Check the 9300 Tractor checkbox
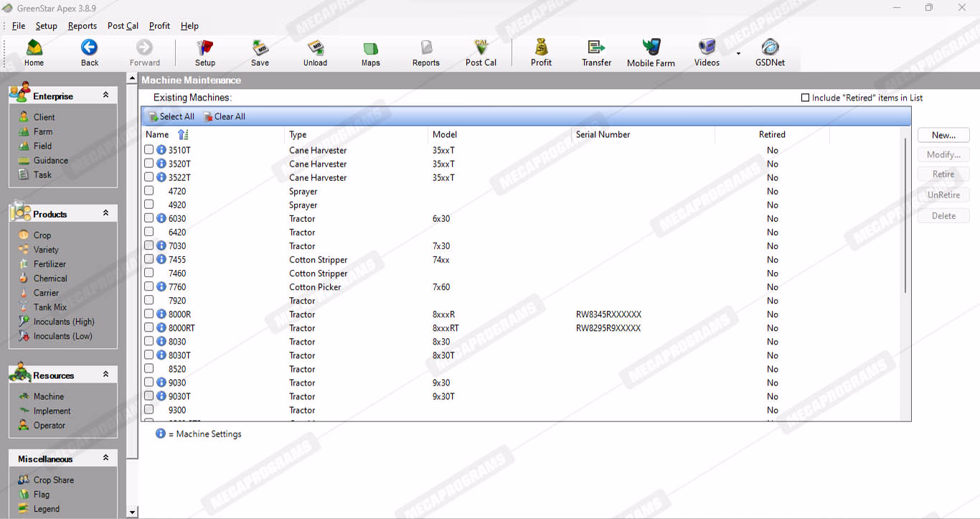 pos(149,409)
